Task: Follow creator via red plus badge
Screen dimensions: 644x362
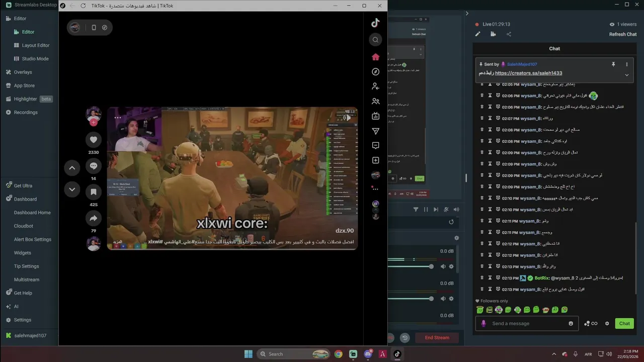Action: [94, 122]
